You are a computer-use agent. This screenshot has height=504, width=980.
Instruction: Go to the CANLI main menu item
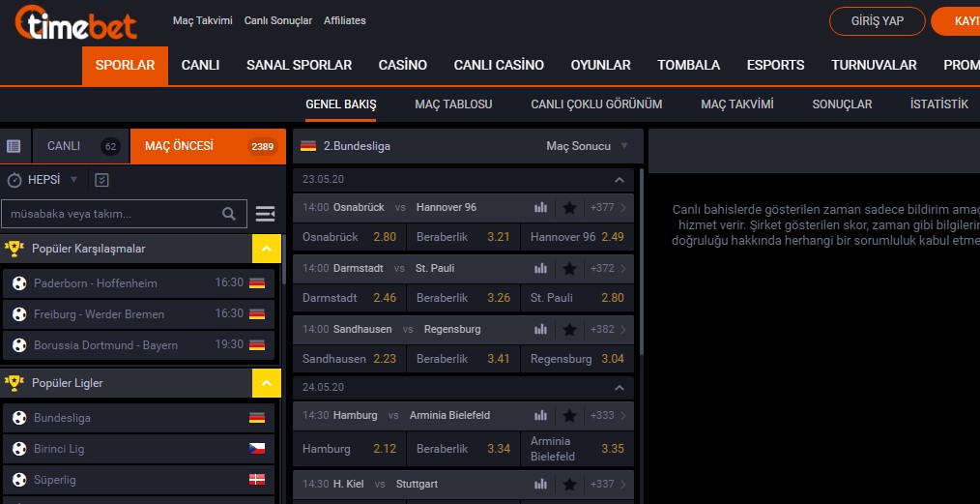[x=201, y=66]
